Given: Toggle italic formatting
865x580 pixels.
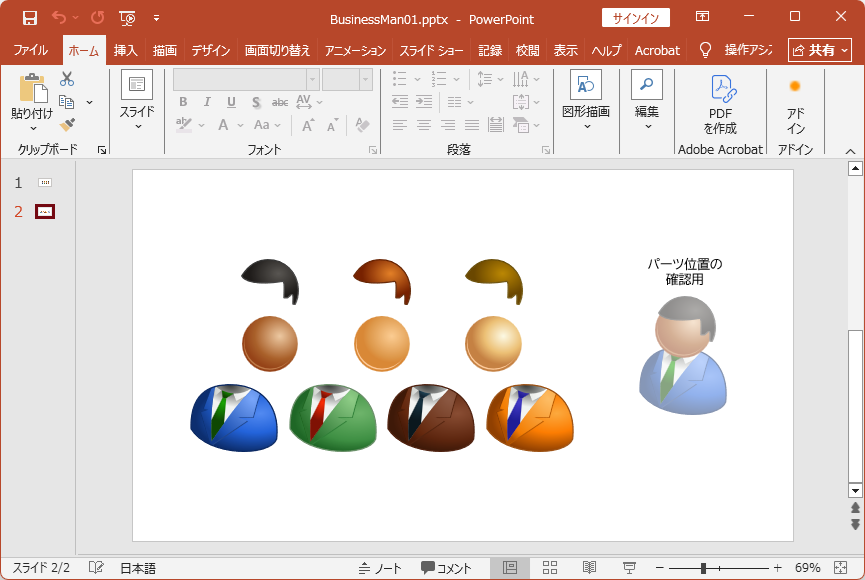Looking at the screenshot, I should tap(206, 101).
